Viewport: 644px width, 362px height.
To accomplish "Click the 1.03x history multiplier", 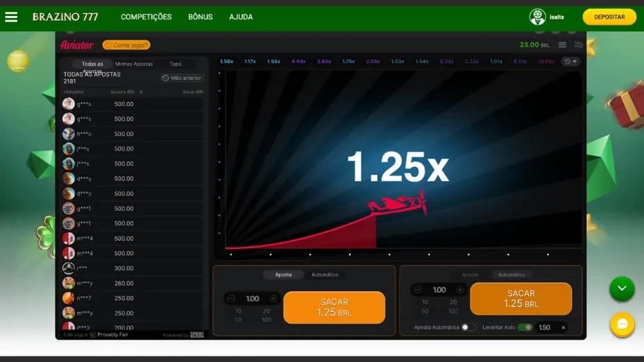I will click(397, 62).
